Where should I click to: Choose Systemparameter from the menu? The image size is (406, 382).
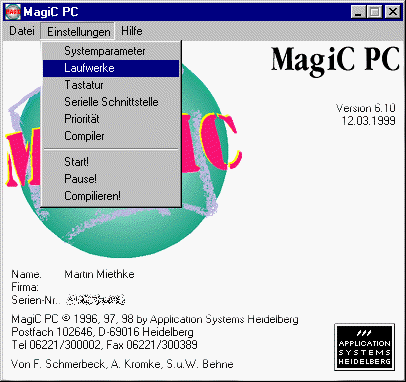[111, 51]
